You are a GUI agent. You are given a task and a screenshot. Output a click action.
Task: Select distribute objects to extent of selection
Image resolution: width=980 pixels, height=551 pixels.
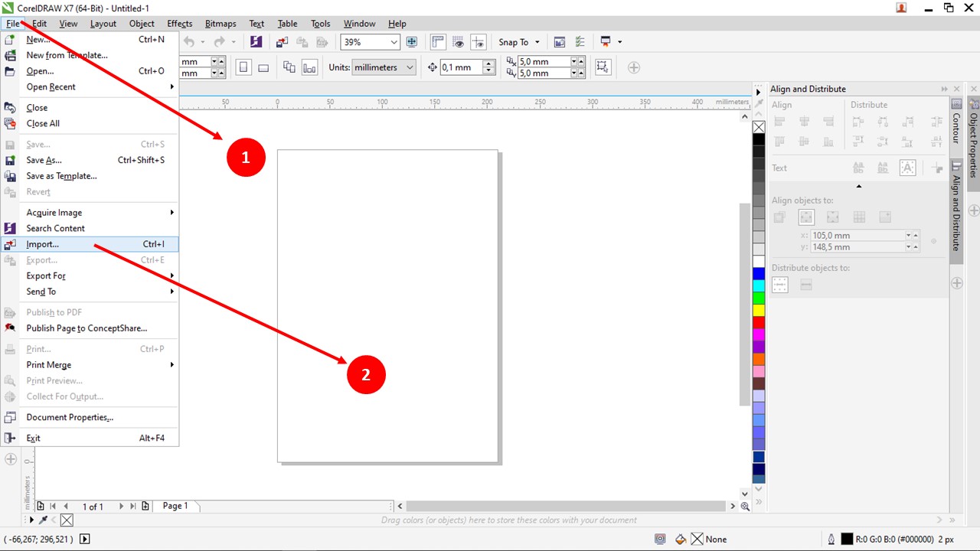click(x=780, y=285)
